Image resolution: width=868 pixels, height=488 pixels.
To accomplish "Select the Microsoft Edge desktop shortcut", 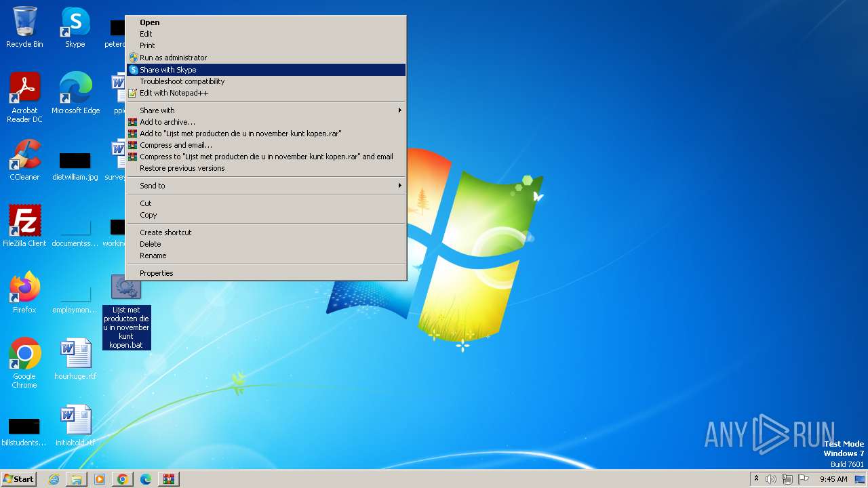I will tap(75, 93).
